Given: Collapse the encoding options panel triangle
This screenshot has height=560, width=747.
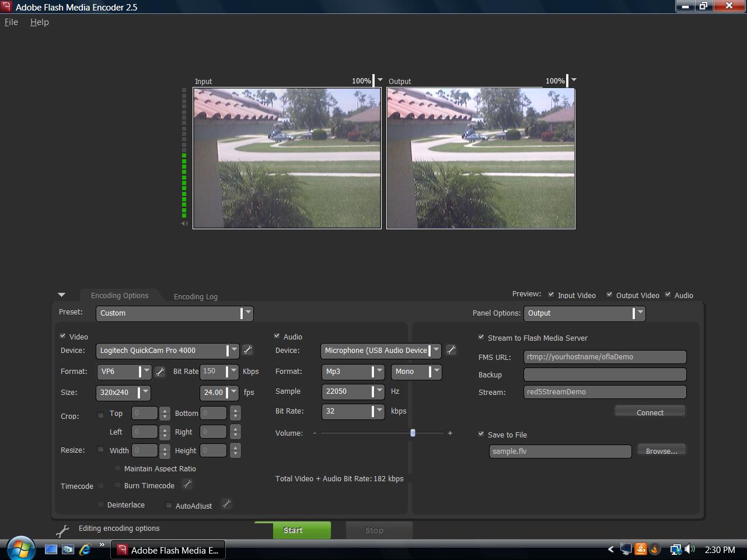Looking at the screenshot, I should [x=61, y=295].
